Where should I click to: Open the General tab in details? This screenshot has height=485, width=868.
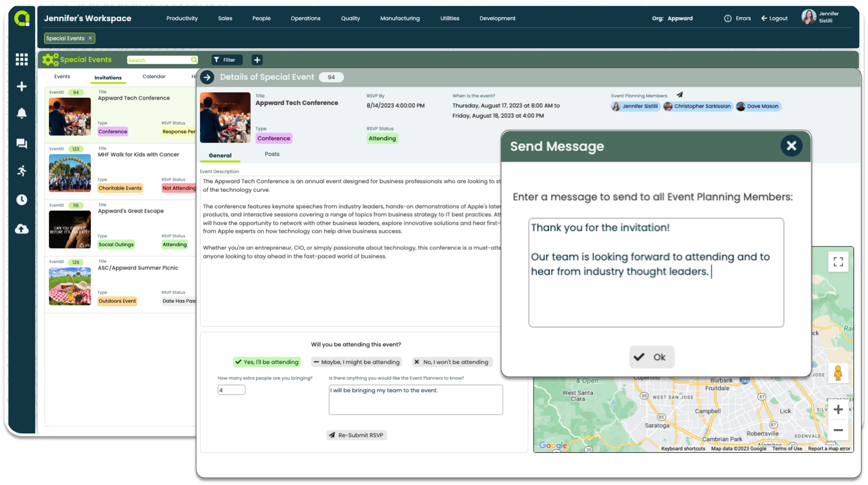tap(220, 155)
